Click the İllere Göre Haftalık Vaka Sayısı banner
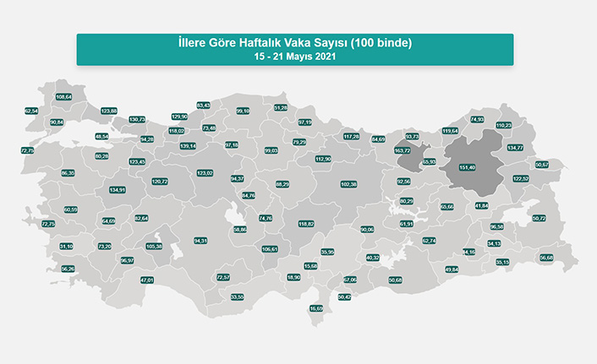The height and width of the screenshot is (364, 597). tap(294, 41)
